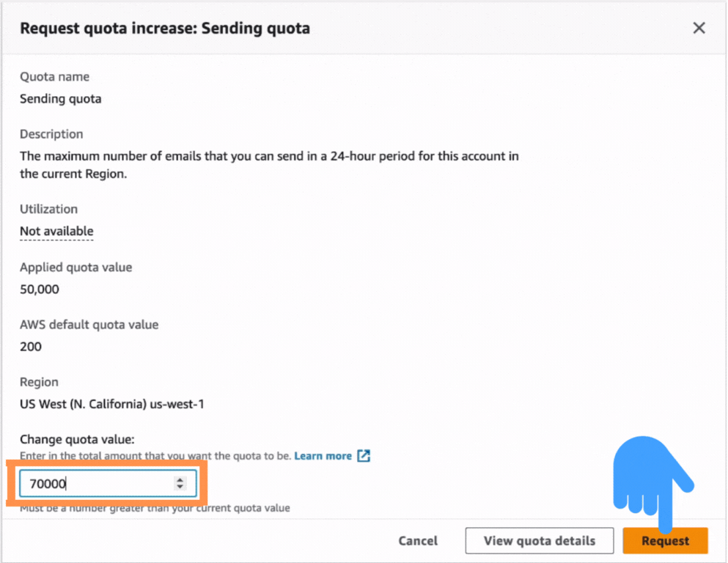Click the Cancel button

(417, 540)
